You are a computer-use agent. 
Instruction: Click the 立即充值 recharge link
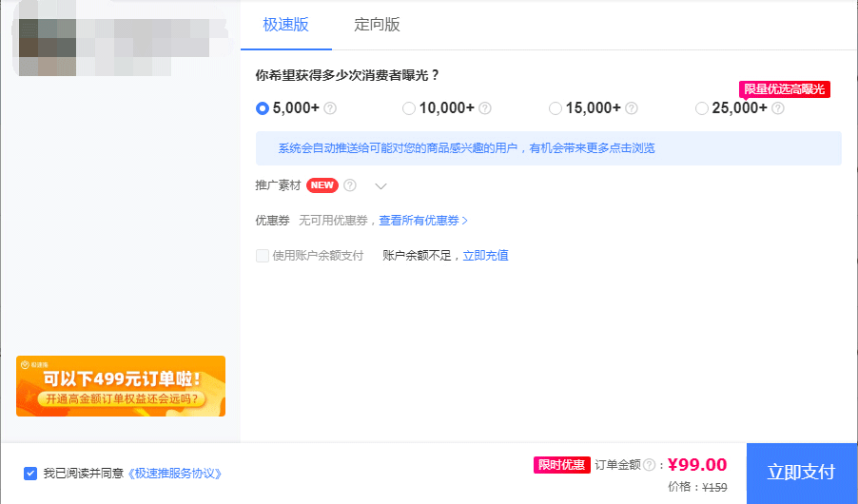(485, 256)
